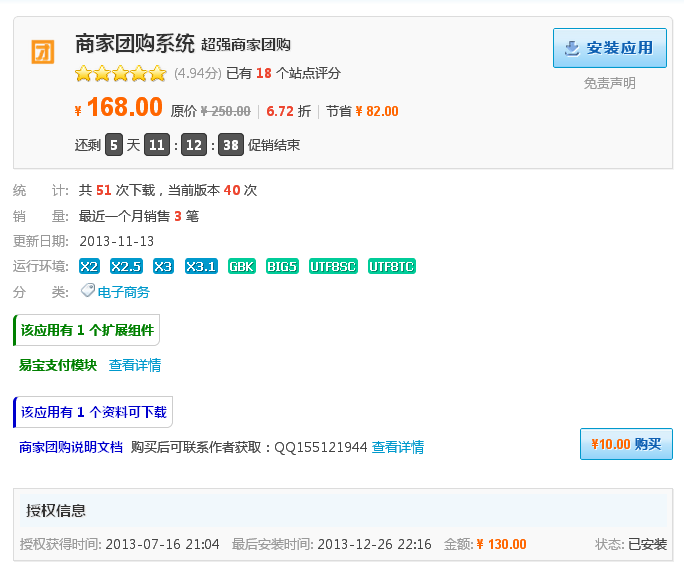Click the countdown days box 5
The image size is (684, 576).
[x=114, y=145]
